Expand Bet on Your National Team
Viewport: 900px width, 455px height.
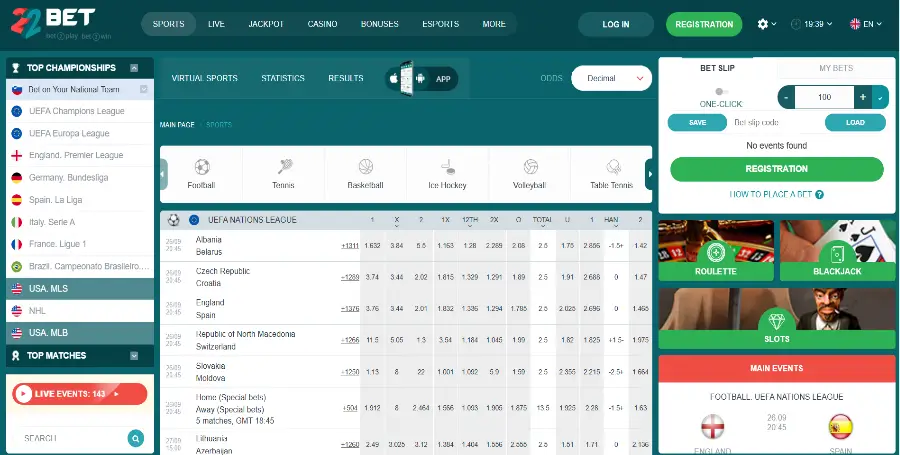[x=144, y=90]
